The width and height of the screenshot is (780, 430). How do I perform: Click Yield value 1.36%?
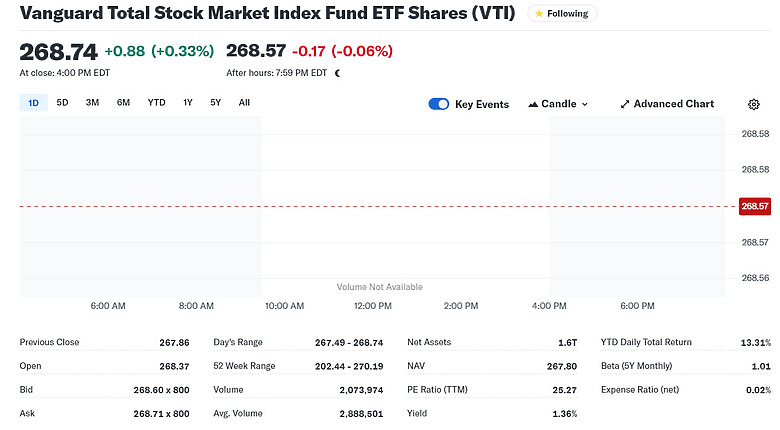[x=565, y=414]
